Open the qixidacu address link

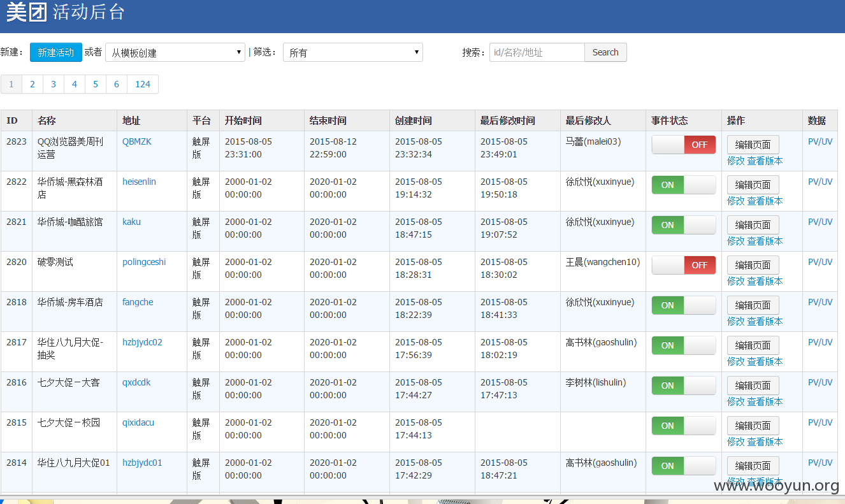(138, 422)
